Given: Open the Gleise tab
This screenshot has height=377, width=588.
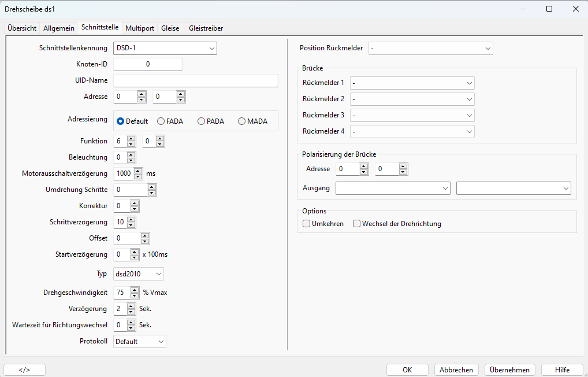Looking at the screenshot, I should pyautogui.click(x=170, y=28).
